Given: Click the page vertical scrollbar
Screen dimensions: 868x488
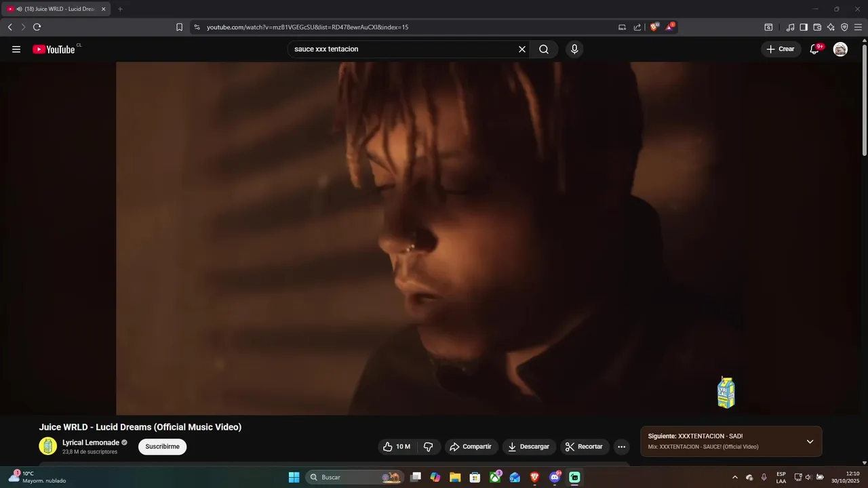Looking at the screenshot, I should pyautogui.click(x=864, y=100).
